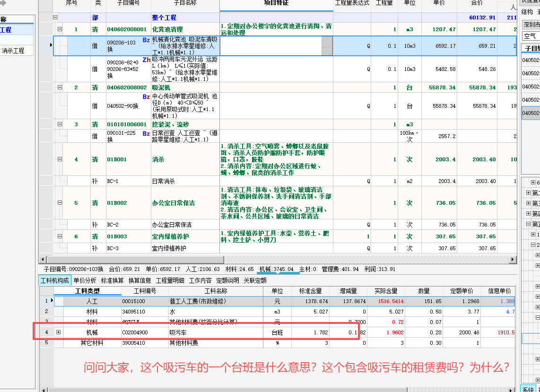Click the Bz icon on the 机械清化粪池 row
The height and width of the screenshot is (392, 540).
[x=145, y=41]
